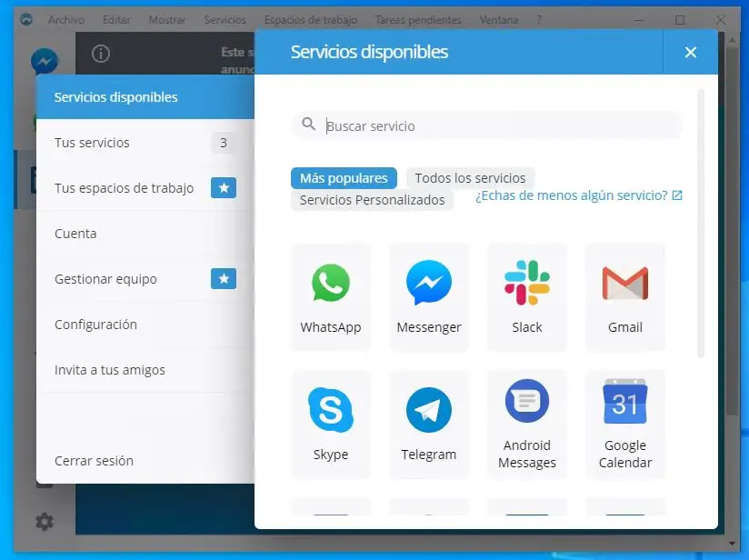749x560 pixels.
Task: Click the star badge beside Tus espacios de trabajo
Action: 224,188
